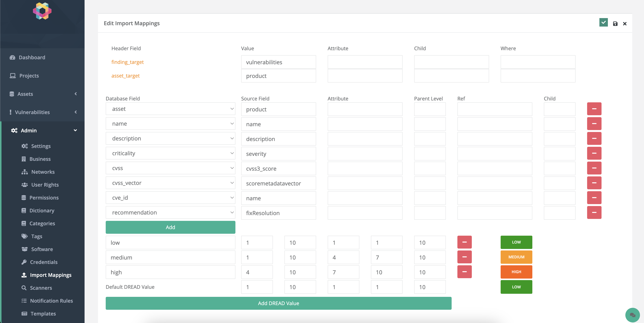Click the medium DREAD name field
The image size is (644, 323).
[170, 257]
